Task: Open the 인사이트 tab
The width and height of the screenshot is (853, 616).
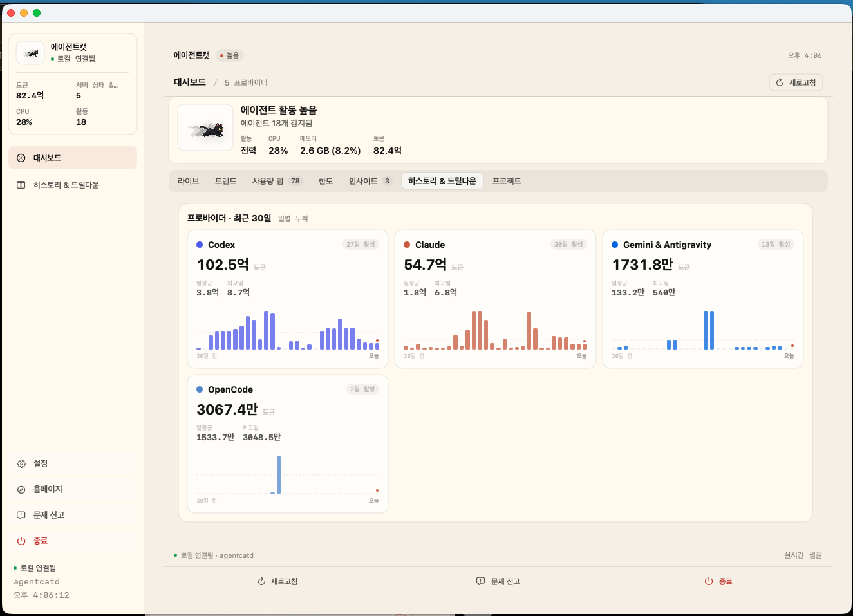Action: (x=370, y=181)
